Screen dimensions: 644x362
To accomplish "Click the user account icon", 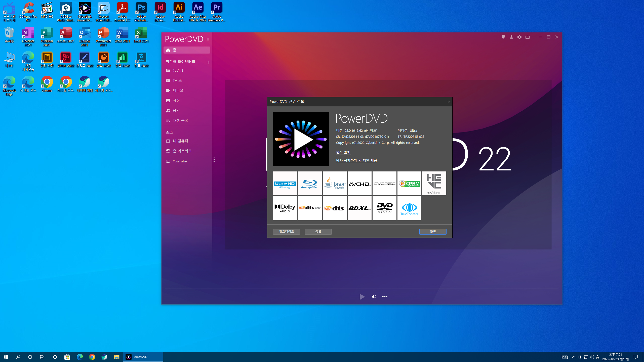I will coord(511,37).
